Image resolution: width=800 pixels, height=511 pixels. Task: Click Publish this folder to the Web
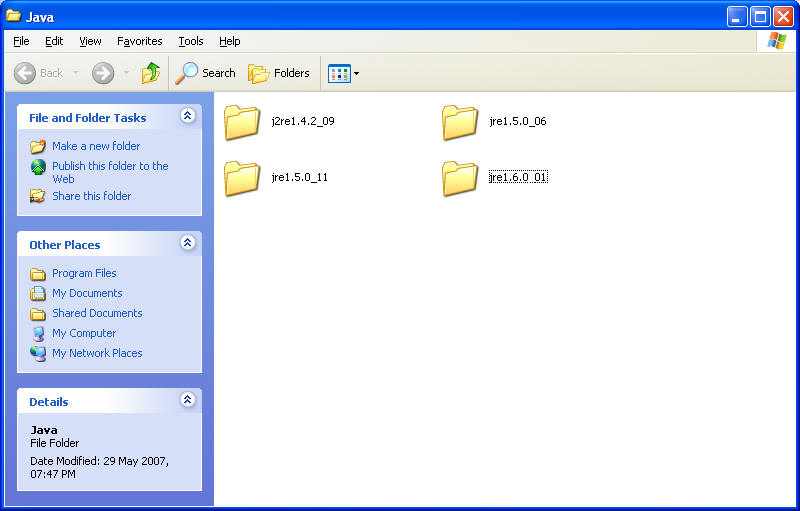pos(110,172)
